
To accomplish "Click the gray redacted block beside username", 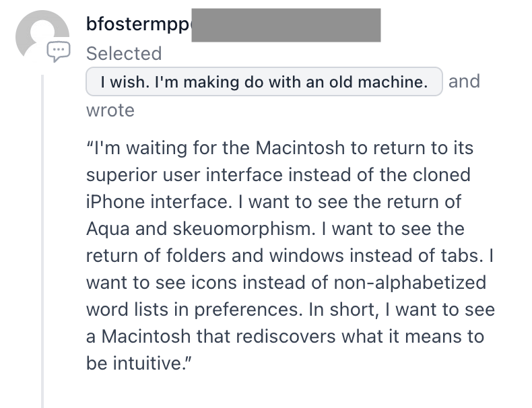I will (x=286, y=25).
